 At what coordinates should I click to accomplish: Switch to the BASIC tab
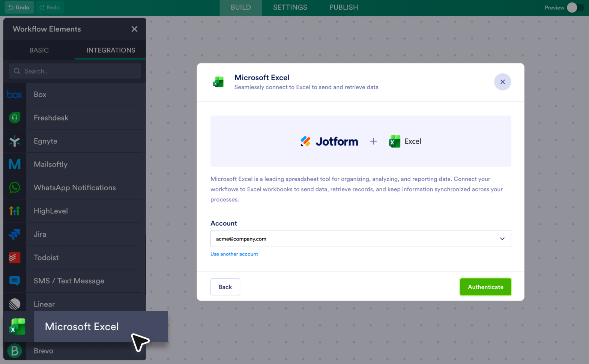click(x=39, y=50)
